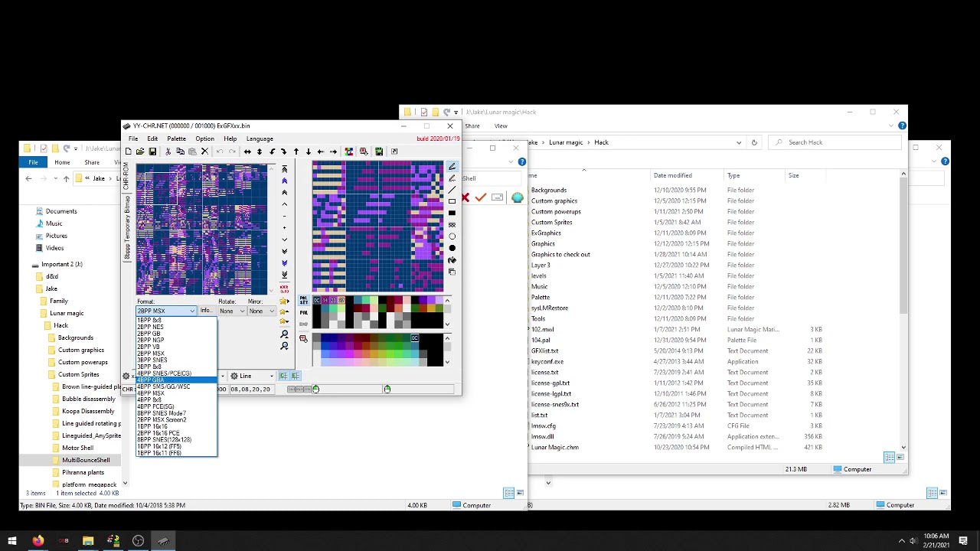Screen dimensions: 980x551
Task: Toggle the first green grid button beside Line
Action: click(283, 376)
